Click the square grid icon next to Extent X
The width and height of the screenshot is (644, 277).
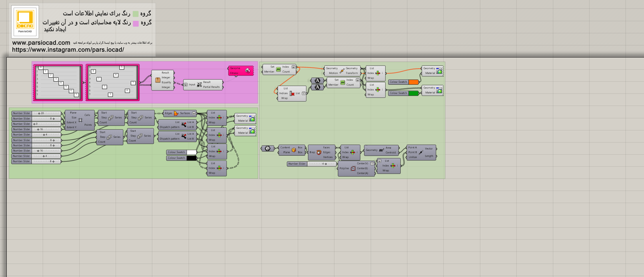[80, 120]
